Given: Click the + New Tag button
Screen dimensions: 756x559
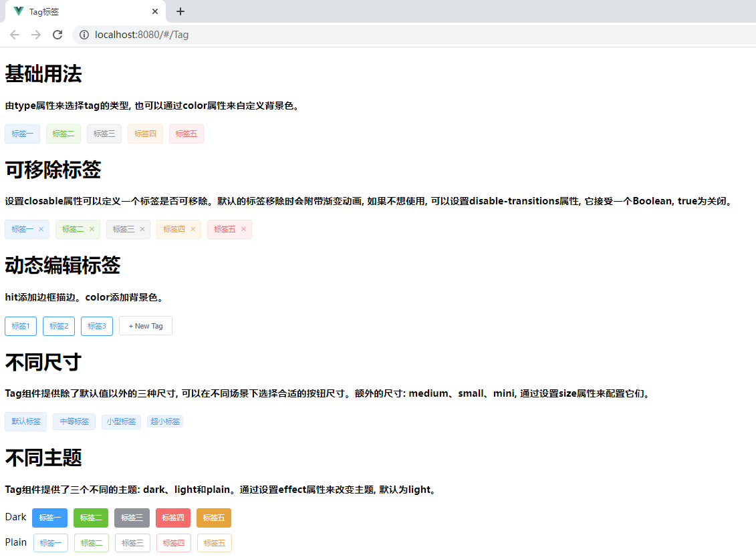Looking at the screenshot, I should (x=145, y=326).
